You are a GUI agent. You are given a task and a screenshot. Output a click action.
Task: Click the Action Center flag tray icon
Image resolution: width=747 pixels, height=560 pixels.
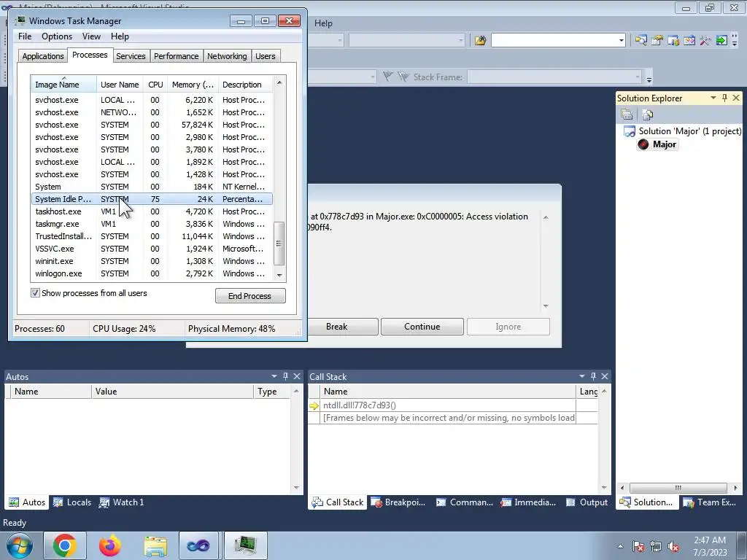pos(638,547)
